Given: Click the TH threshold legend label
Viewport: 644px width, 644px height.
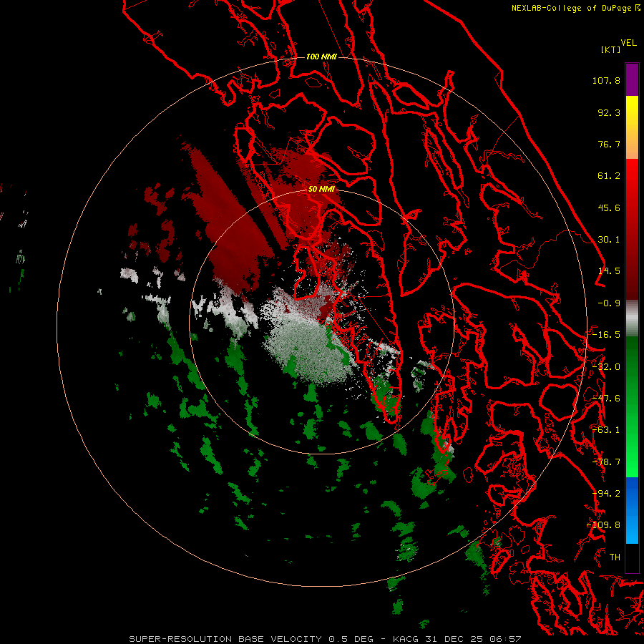Looking at the screenshot, I should coord(615,557).
